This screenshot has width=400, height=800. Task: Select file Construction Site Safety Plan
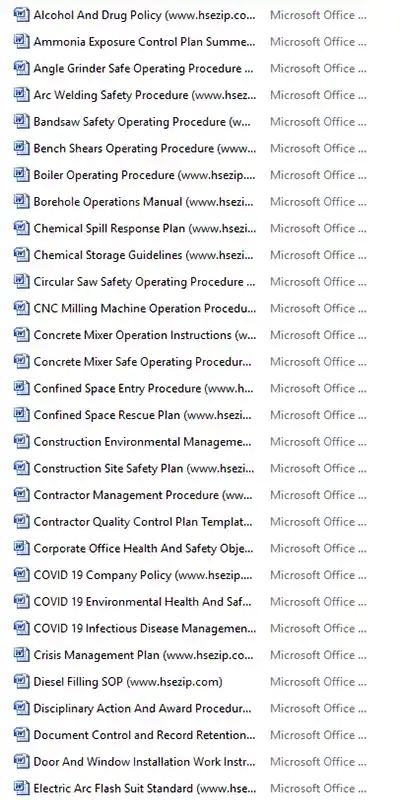[144, 468]
